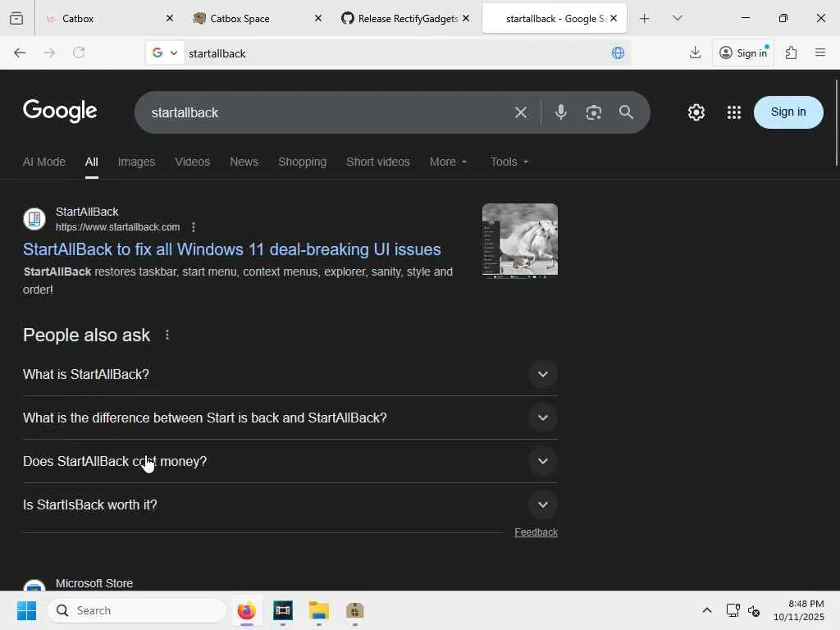The height and width of the screenshot is (630, 840).
Task: Open the StartAllBack favicon icon
Action: click(x=34, y=219)
